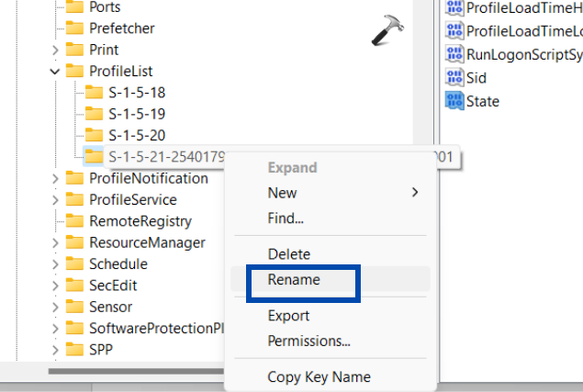Click the DWORD icon next to State
This screenshot has height=392, width=583.
[x=454, y=101]
